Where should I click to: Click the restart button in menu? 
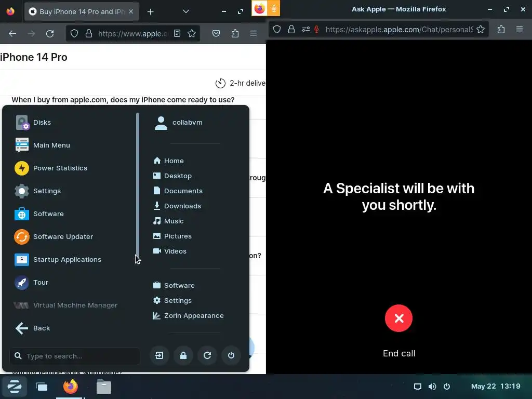click(x=207, y=355)
